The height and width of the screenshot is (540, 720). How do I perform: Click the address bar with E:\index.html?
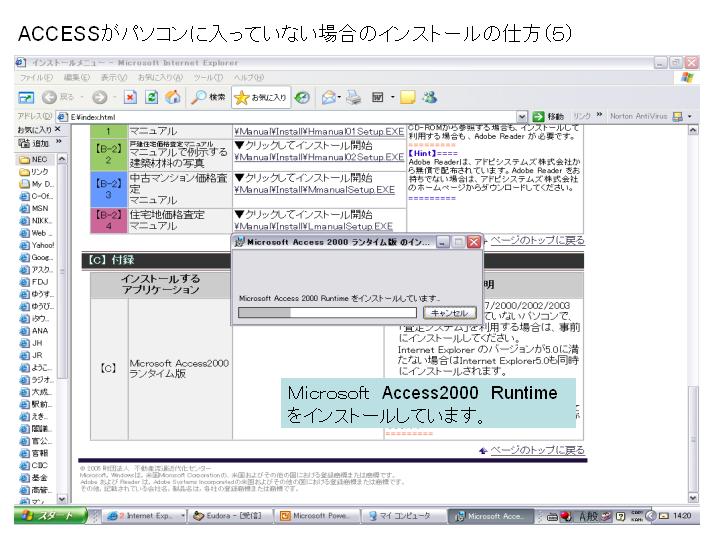(x=292, y=117)
